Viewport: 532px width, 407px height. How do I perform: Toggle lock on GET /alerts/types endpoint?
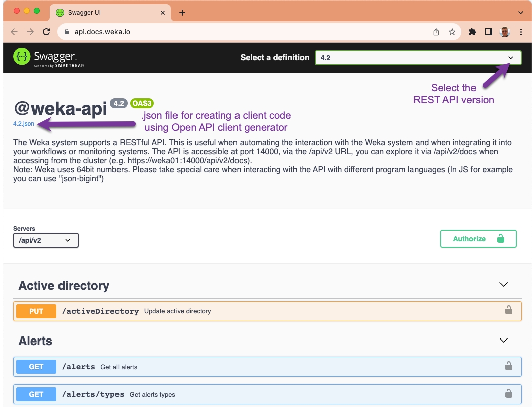pos(509,394)
